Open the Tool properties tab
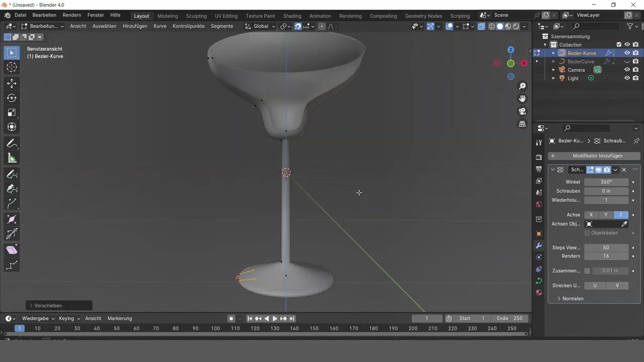 539,143
